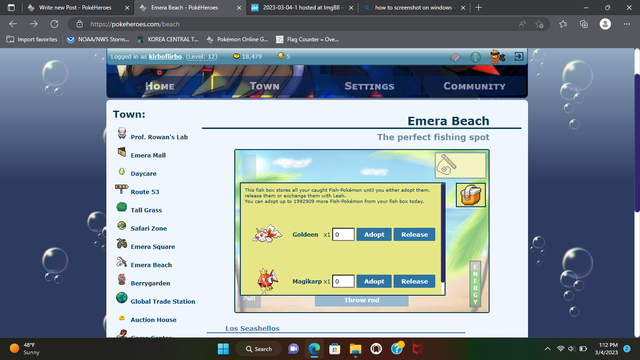This screenshot has height=360, width=640.
Task: Click the address bar URL
Action: coord(135,24)
